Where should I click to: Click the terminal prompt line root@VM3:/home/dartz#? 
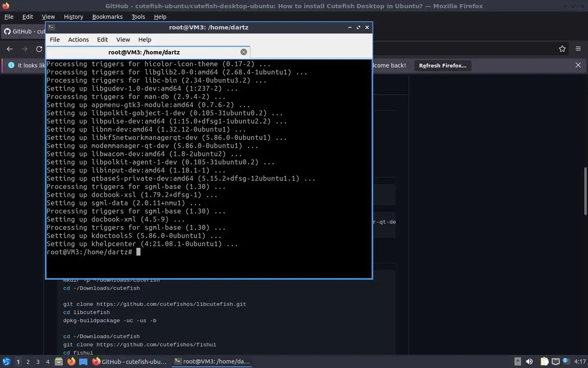tap(89, 252)
